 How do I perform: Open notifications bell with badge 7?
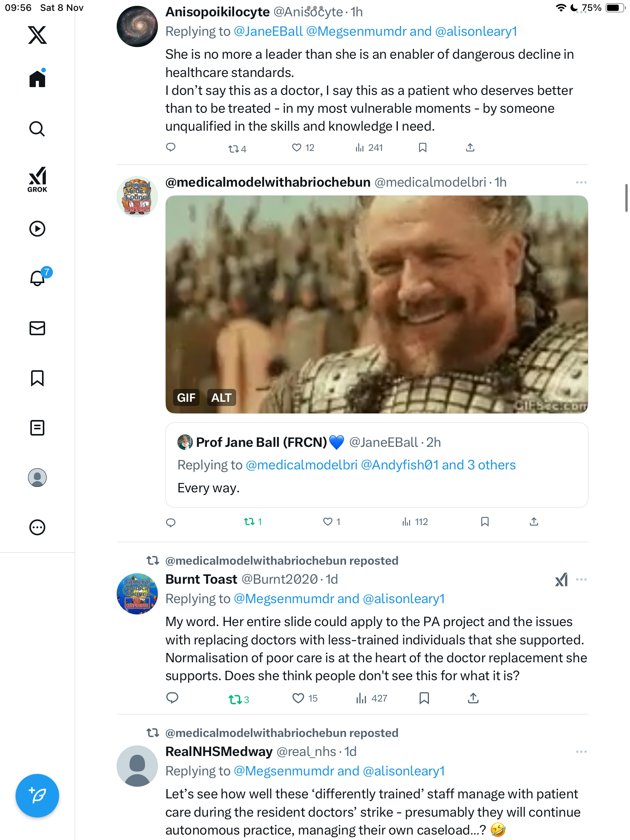[x=38, y=278]
